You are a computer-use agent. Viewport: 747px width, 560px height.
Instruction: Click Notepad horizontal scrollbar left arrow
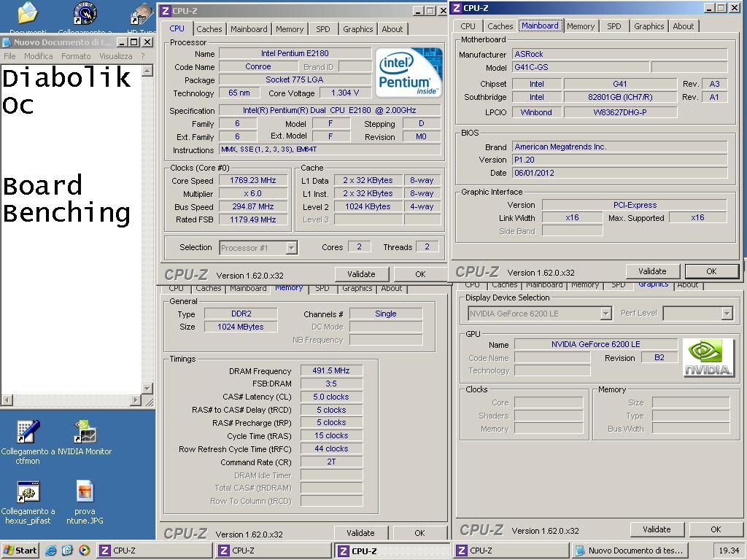[7, 400]
